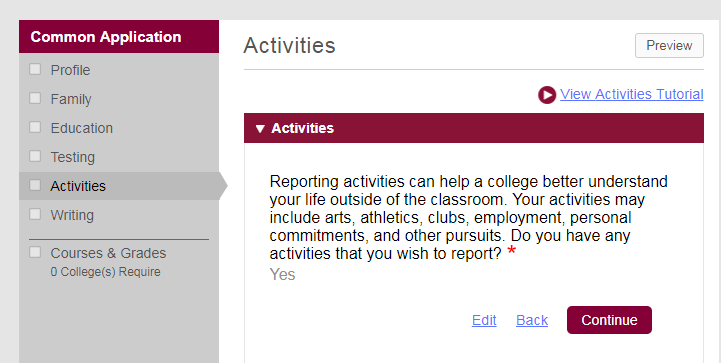Open the View Activities Tutorial link
721x363 pixels.
coord(632,94)
